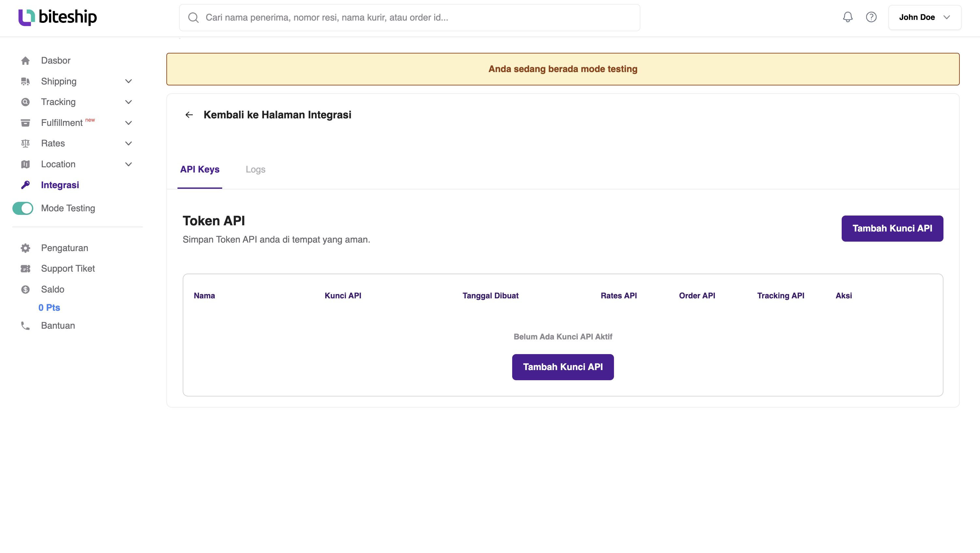Click the back arrow near Kembali ke Halaman Integrasi
Screen dimensions: 980x553
189,115
